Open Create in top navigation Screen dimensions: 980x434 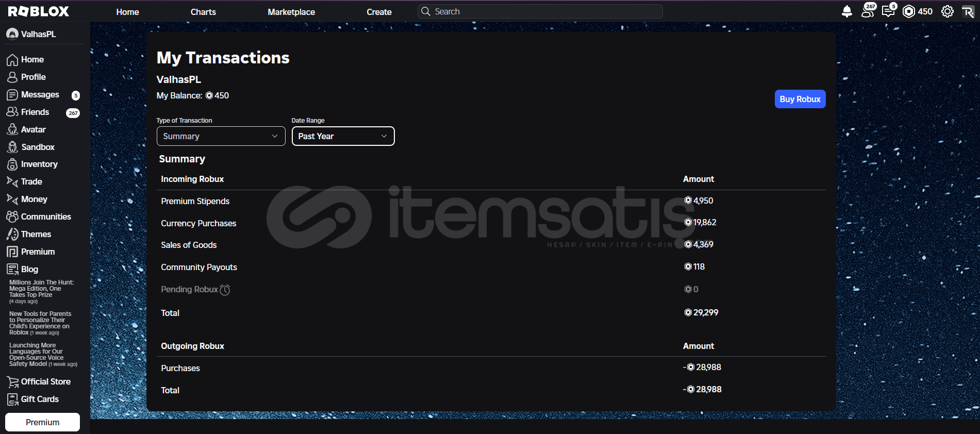pyautogui.click(x=379, y=12)
